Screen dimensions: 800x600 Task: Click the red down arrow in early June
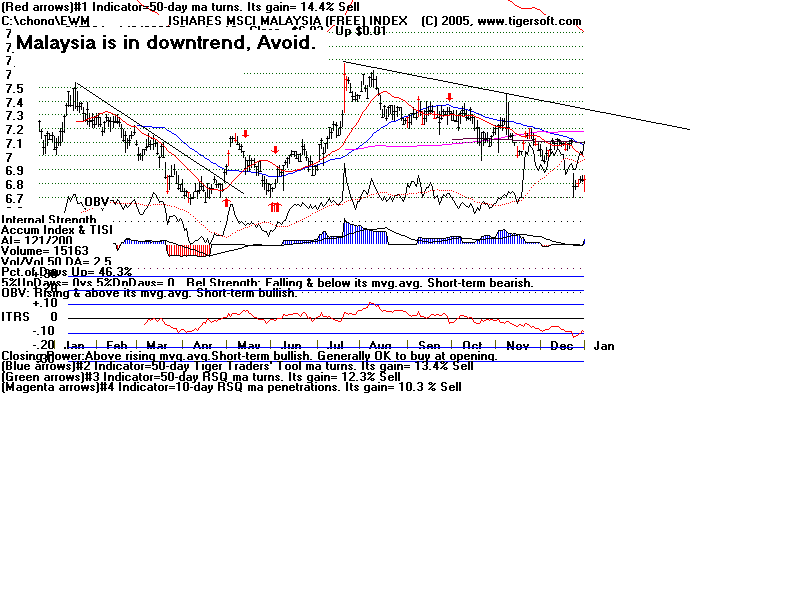(275, 150)
